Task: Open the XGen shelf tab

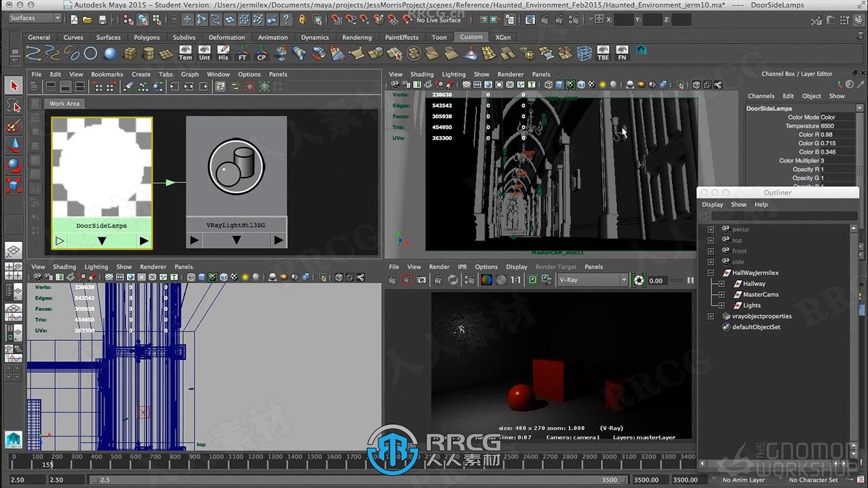Action: click(x=503, y=37)
